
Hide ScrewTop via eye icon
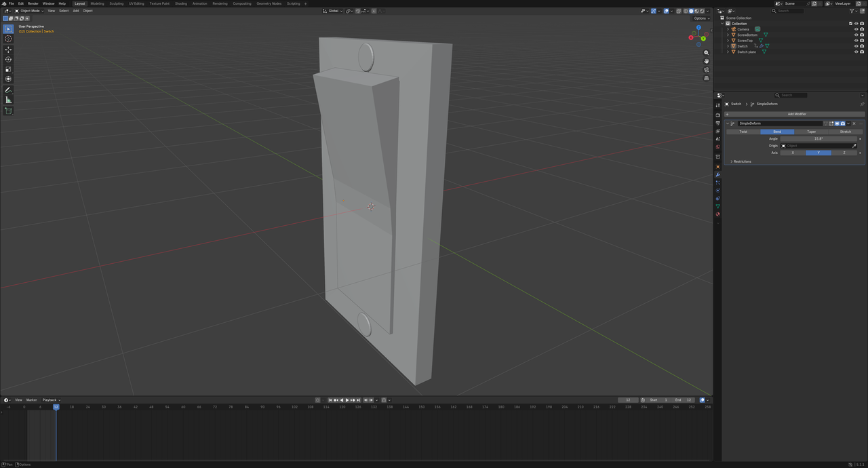pyautogui.click(x=856, y=41)
